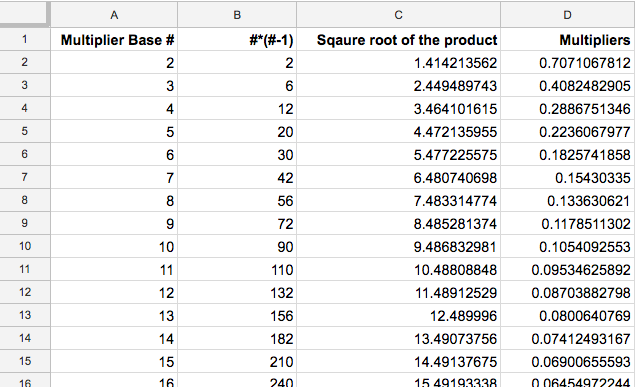Select cell containing 0.15430335
Screen dimensions: 635x387
pyautogui.click(x=568, y=177)
